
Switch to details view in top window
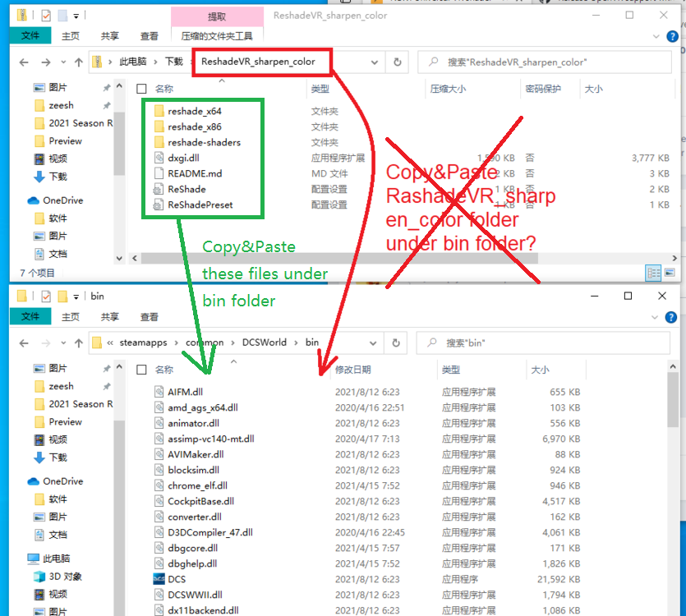653,274
